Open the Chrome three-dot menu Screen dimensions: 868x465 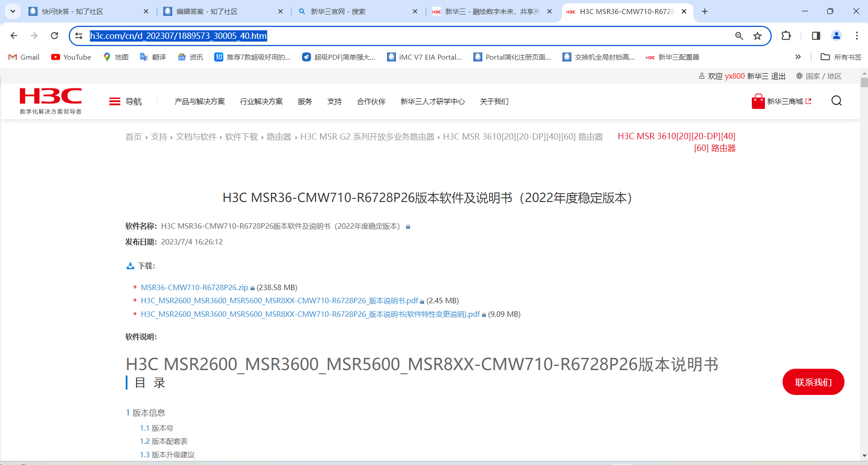(x=857, y=36)
